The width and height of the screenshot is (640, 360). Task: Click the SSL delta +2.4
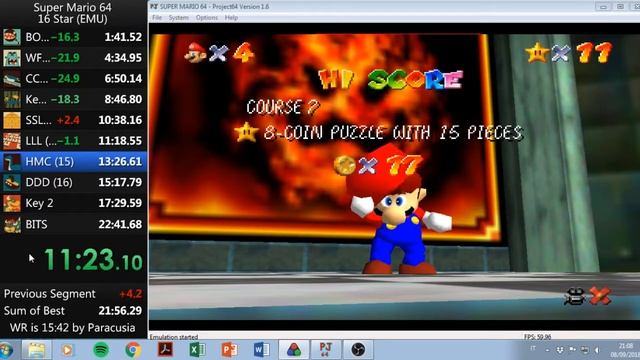pyautogui.click(x=68, y=120)
